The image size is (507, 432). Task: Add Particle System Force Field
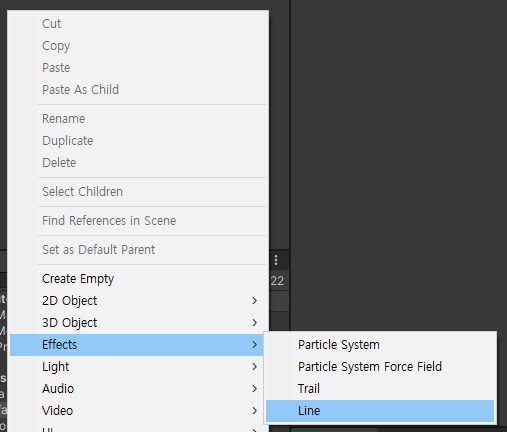coord(380,367)
